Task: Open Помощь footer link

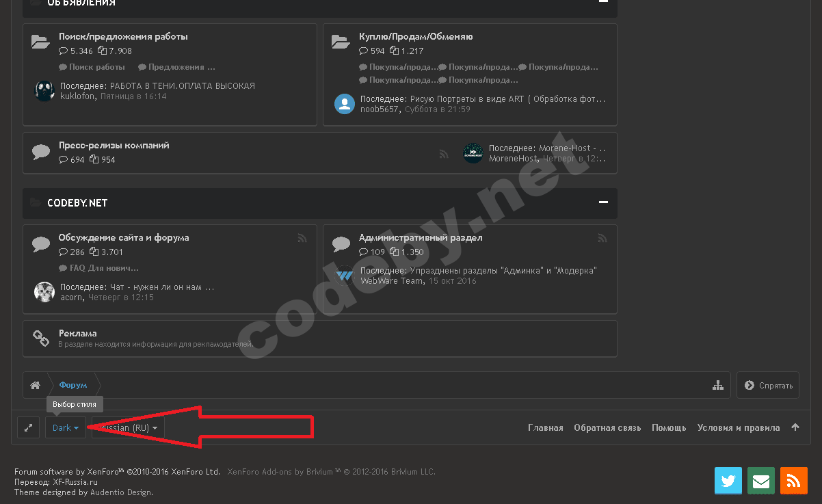Action: pos(669,428)
